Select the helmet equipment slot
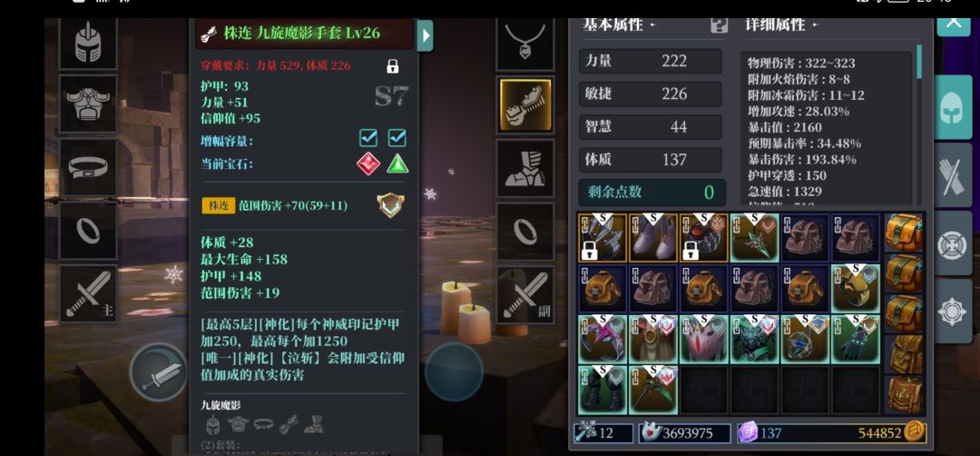 point(88,43)
